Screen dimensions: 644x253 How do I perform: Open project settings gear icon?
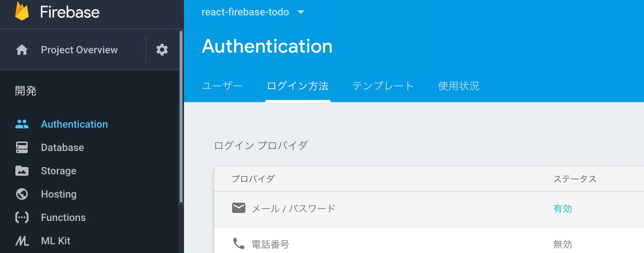[162, 50]
